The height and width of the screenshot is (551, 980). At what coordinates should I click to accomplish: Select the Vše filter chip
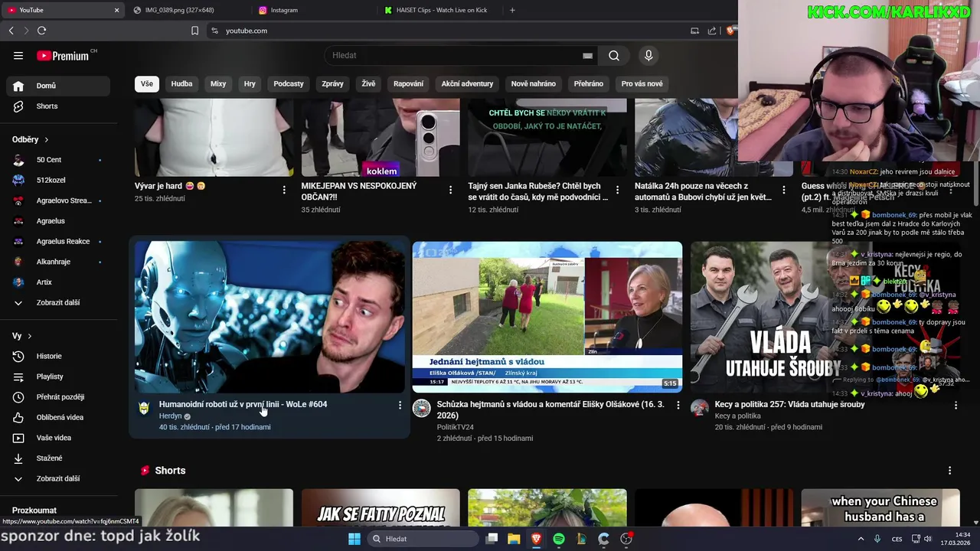[x=146, y=83]
